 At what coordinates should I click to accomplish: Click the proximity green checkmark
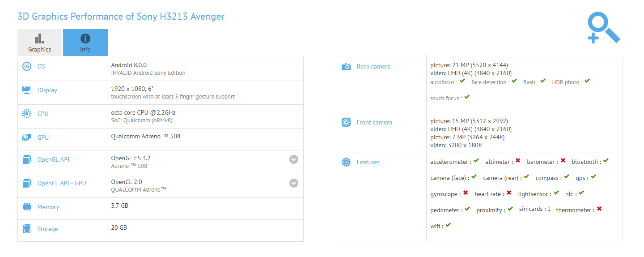510,209
